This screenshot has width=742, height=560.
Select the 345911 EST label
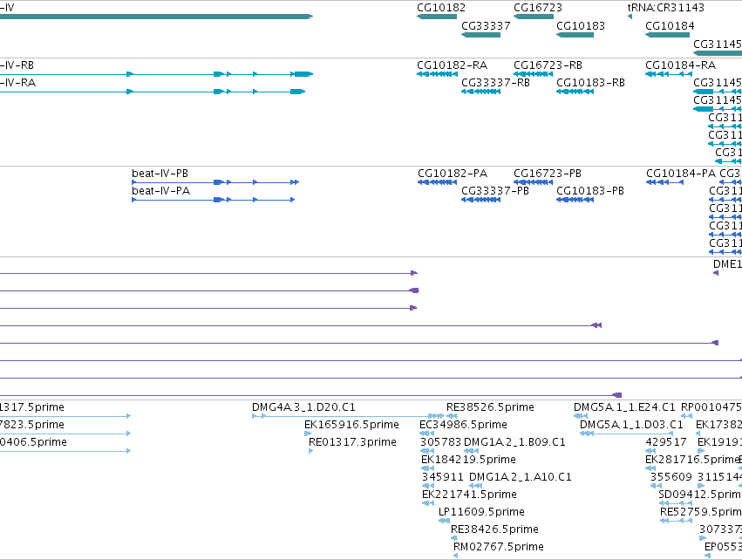tap(442, 477)
